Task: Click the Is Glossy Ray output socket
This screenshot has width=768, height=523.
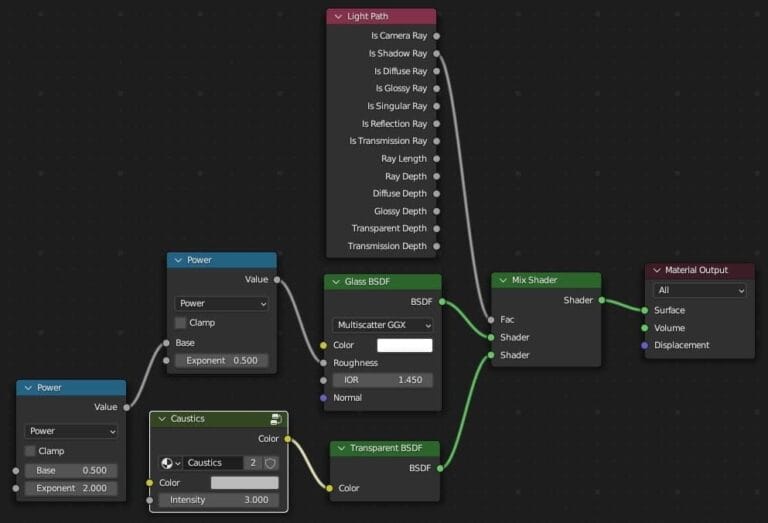Action: (x=436, y=89)
